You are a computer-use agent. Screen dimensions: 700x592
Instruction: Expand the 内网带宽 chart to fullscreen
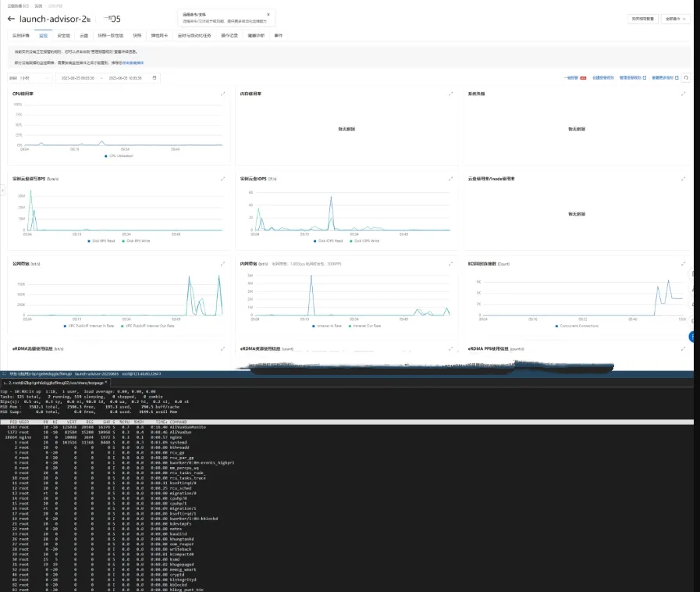[450, 264]
